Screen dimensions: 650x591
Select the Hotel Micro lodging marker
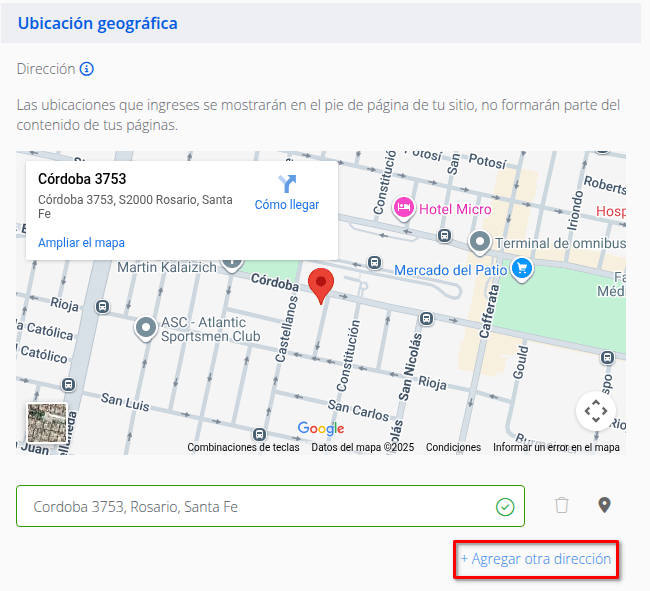(x=403, y=208)
